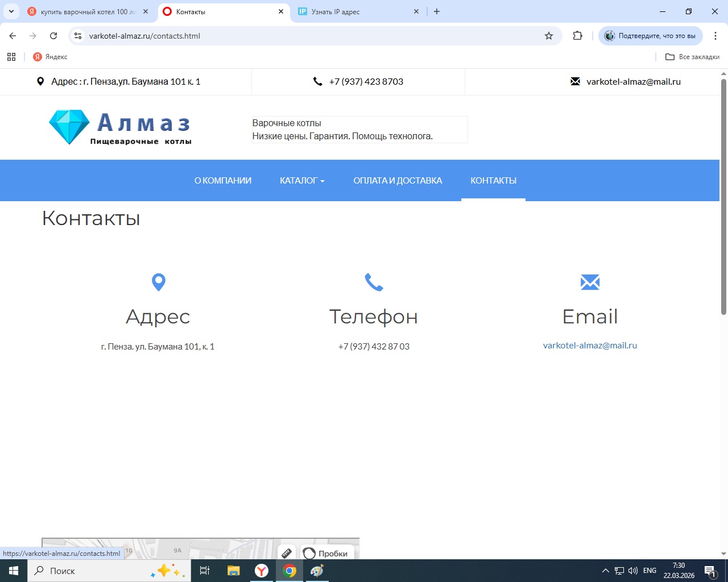Click the varkotel-almaz@mail.ru link under Email

(590, 346)
